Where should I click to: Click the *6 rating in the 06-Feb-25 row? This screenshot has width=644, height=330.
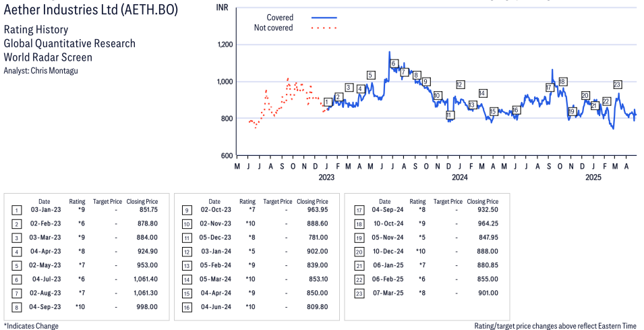(x=422, y=279)
